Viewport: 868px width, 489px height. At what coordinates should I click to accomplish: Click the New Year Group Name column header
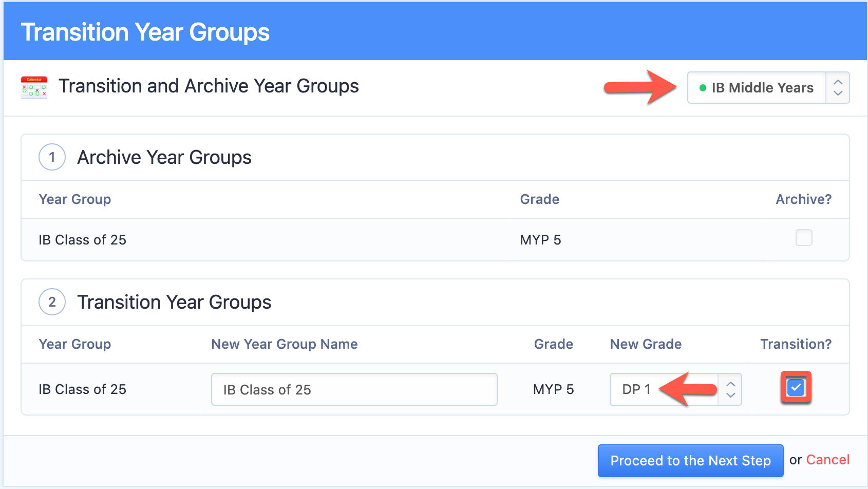coord(285,344)
